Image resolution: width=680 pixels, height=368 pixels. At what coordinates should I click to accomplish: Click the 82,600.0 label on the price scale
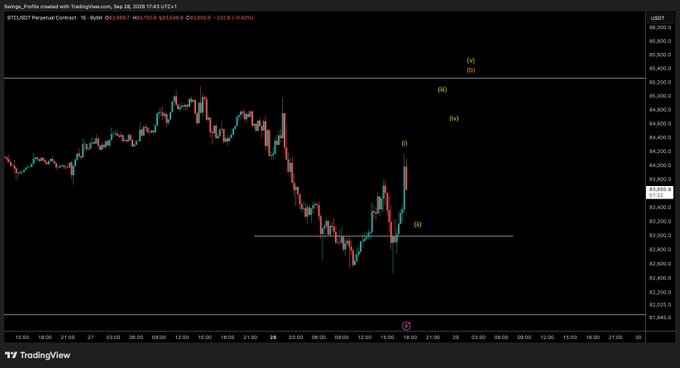tap(660, 264)
